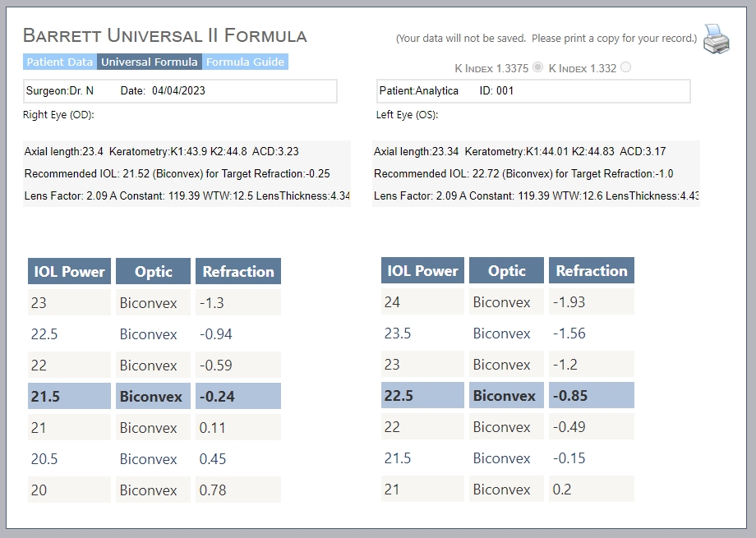Select the K Index 1.3375 radio button
This screenshot has height=538, width=756.
[537, 67]
